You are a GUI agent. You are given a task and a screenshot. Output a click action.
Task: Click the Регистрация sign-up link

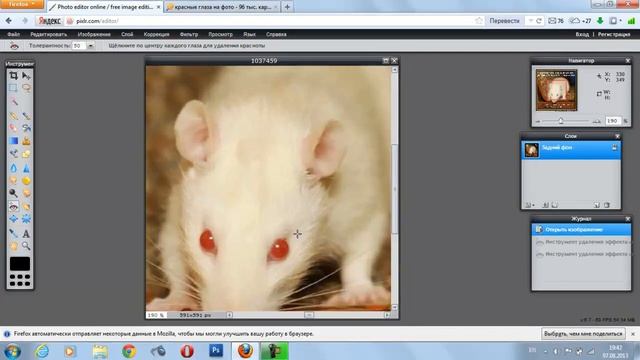[x=614, y=34]
